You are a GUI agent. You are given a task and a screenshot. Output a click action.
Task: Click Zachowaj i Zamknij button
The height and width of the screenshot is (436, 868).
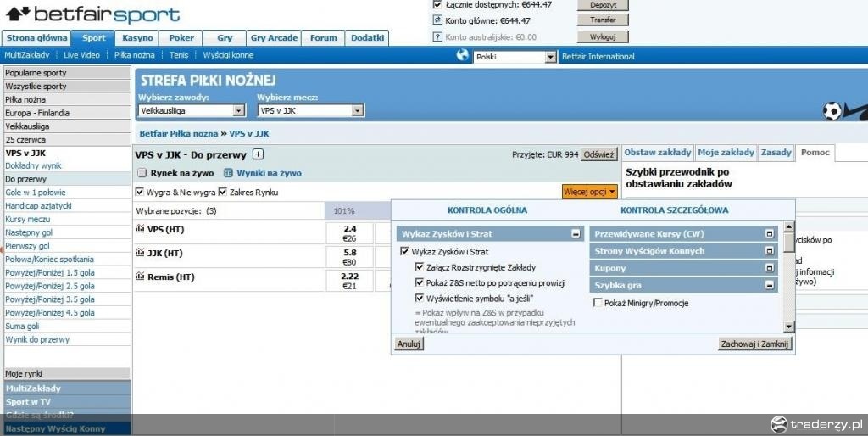click(754, 344)
